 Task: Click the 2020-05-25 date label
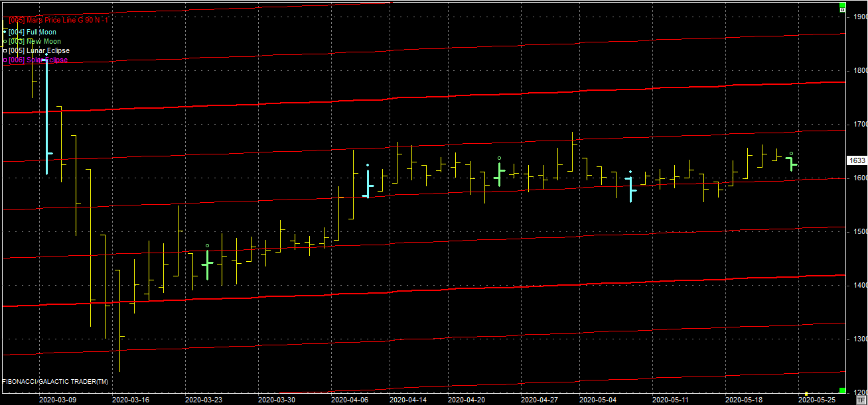pyautogui.click(x=816, y=400)
